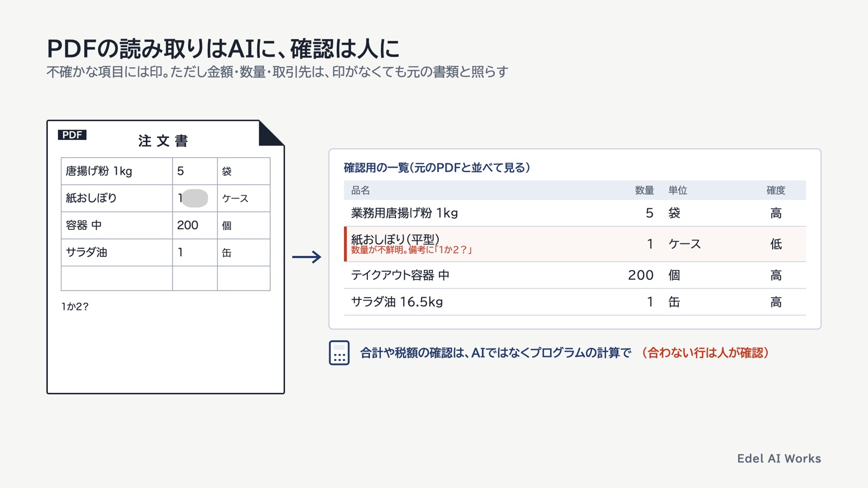The image size is (868, 488).
Task: Click the '低' confidence value in 紙おしぼり row
Action: coord(776,245)
